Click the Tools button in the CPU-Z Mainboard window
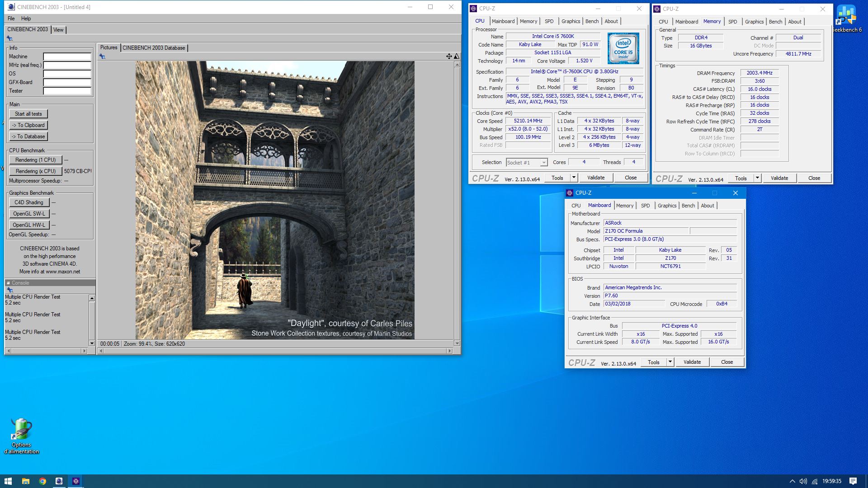This screenshot has height=488, width=868. click(654, 362)
